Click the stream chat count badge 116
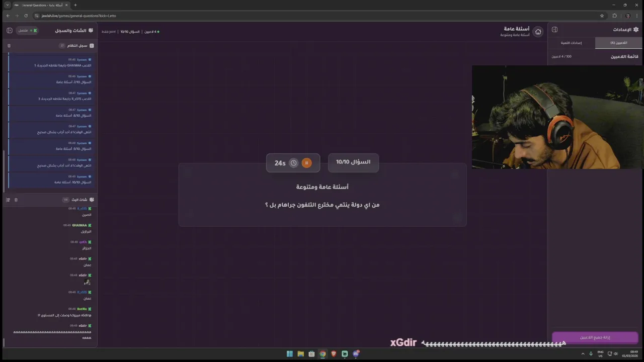Image resolution: width=644 pixels, height=362 pixels. (x=65, y=200)
